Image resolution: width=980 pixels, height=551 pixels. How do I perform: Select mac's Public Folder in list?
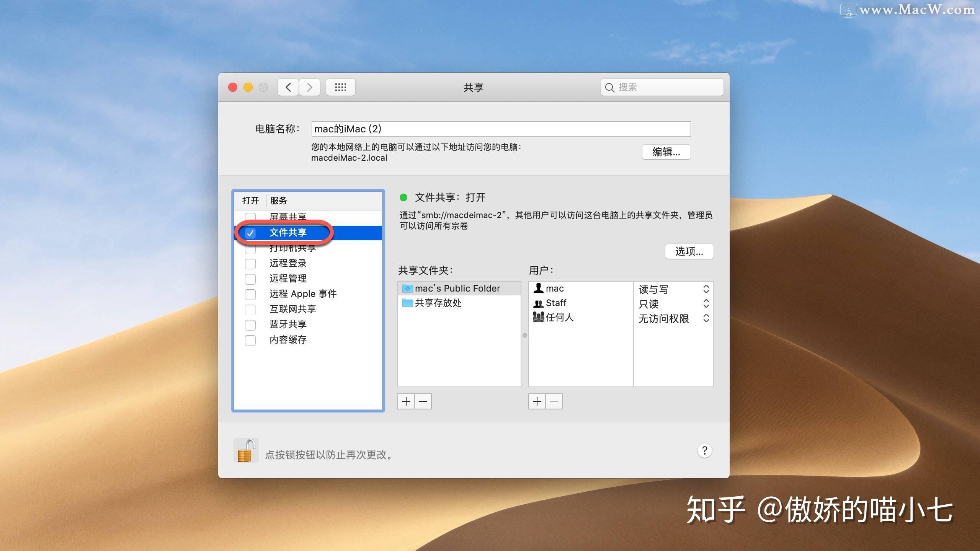coord(457,289)
